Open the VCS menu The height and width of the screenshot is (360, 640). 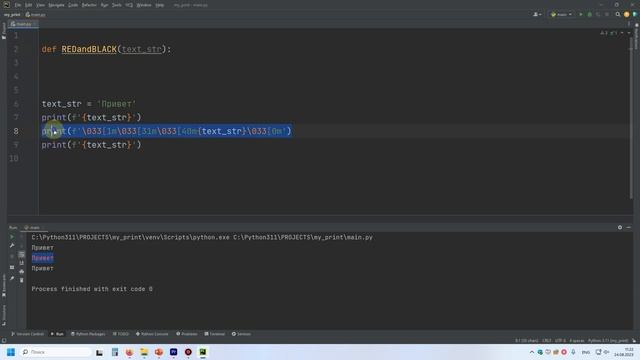tap(129, 5)
